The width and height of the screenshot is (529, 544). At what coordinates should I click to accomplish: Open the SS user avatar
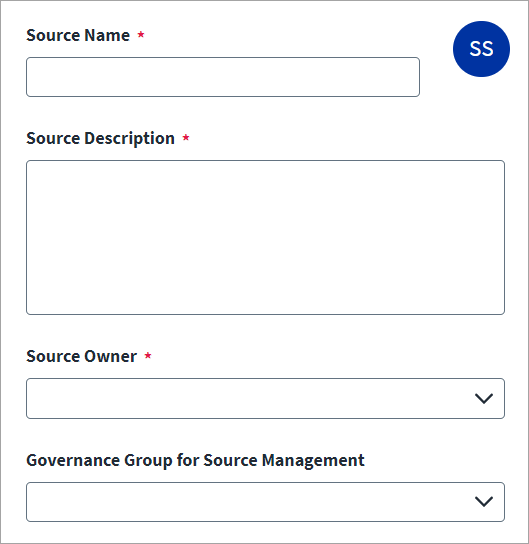click(x=481, y=49)
